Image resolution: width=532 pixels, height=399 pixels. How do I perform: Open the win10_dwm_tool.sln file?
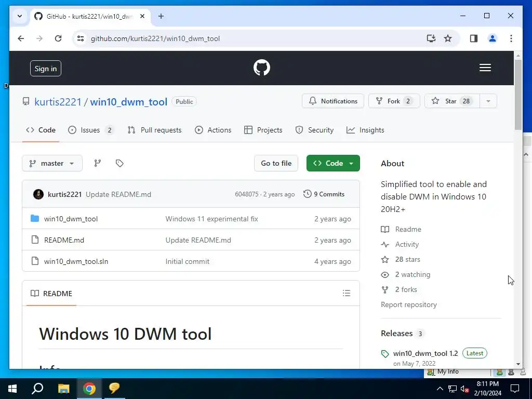[x=76, y=262]
